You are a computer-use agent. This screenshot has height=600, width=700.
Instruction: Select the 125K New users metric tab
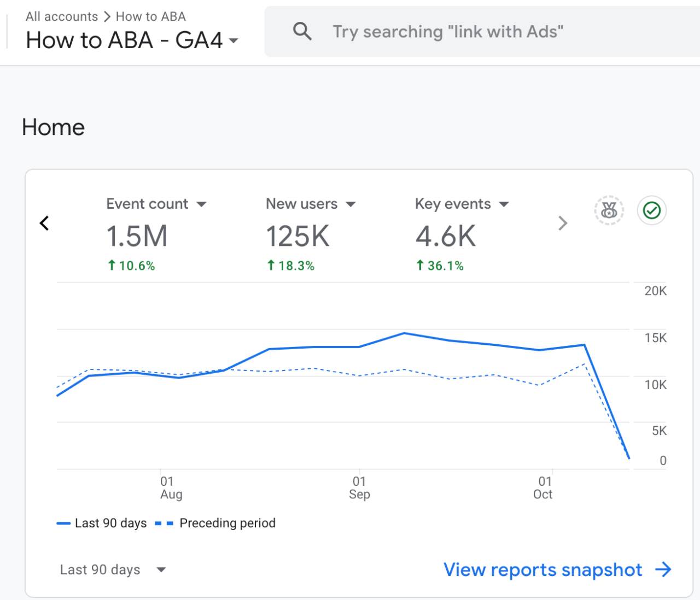tap(311, 236)
